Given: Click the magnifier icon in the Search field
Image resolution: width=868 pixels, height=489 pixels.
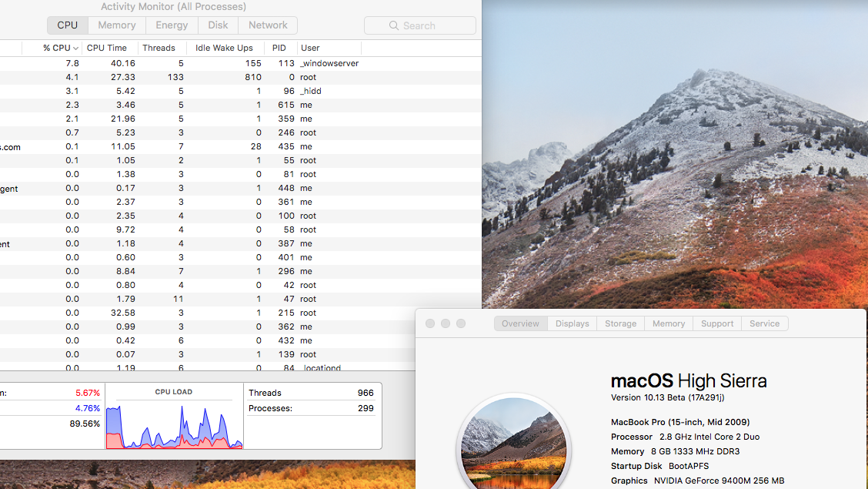Looking at the screenshot, I should point(393,25).
